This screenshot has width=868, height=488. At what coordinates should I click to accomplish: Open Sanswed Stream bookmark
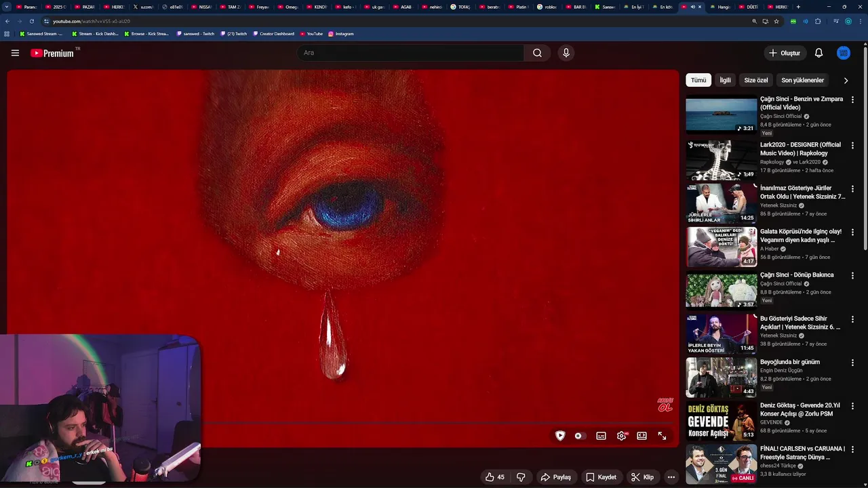[41, 33]
